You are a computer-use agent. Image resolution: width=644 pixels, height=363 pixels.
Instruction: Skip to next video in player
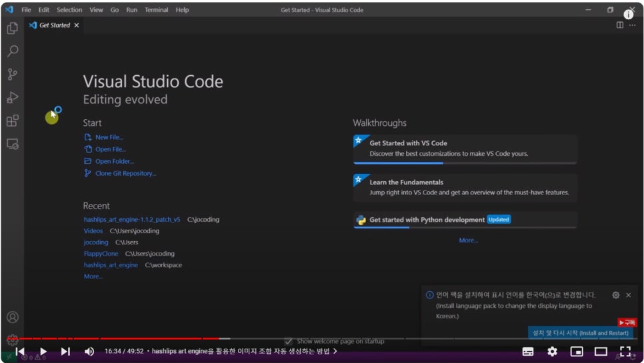click(x=65, y=352)
